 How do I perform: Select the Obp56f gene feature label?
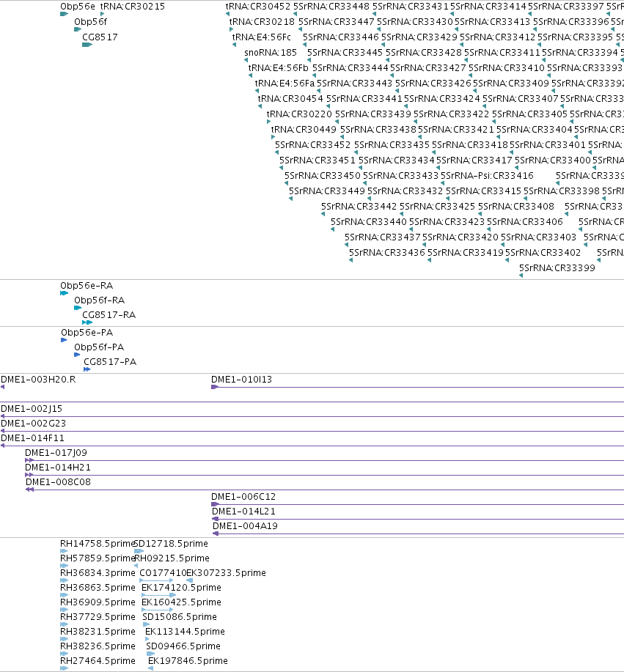tap(90, 22)
